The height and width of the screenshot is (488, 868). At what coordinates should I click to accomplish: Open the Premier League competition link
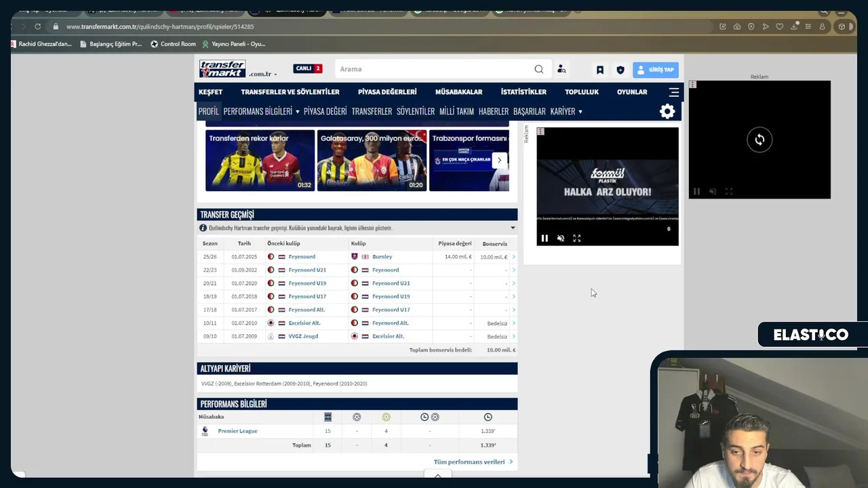(237, 431)
